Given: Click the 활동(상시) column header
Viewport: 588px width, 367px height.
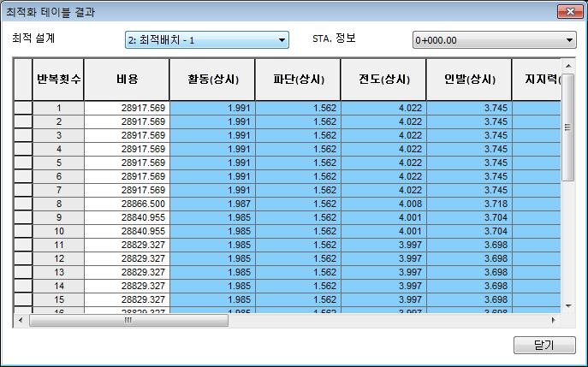Looking at the screenshot, I should coord(212,80).
